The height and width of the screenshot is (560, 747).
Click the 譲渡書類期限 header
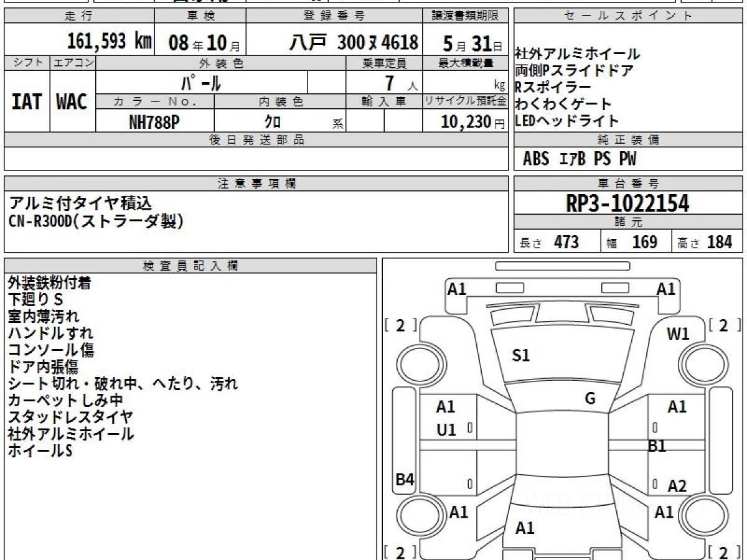click(465, 16)
